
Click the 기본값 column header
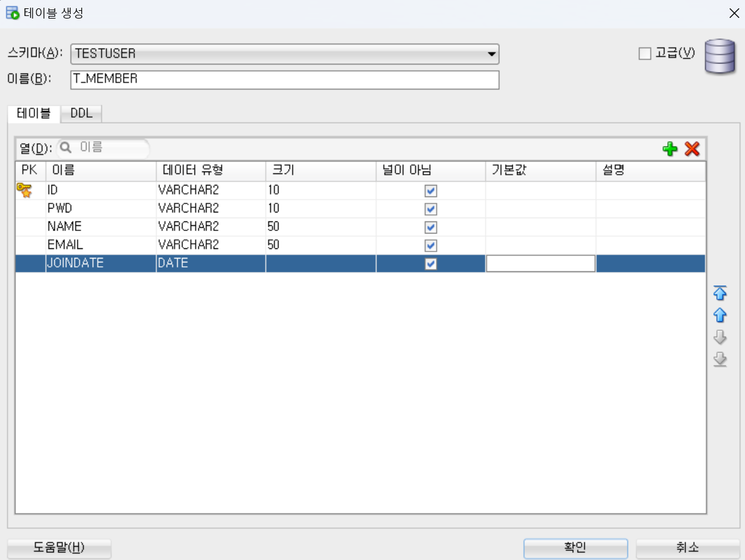tap(541, 170)
